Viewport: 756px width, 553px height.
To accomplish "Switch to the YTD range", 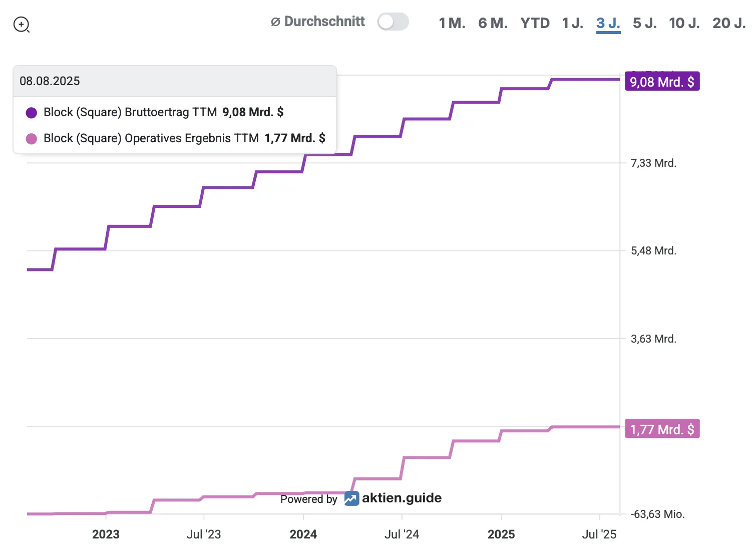I will [x=535, y=23].
